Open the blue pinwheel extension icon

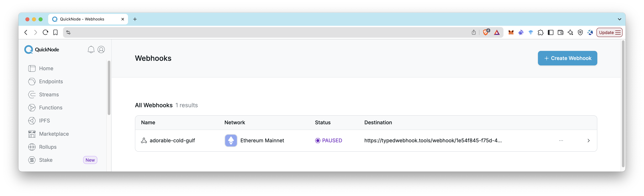tap(590, 32)
